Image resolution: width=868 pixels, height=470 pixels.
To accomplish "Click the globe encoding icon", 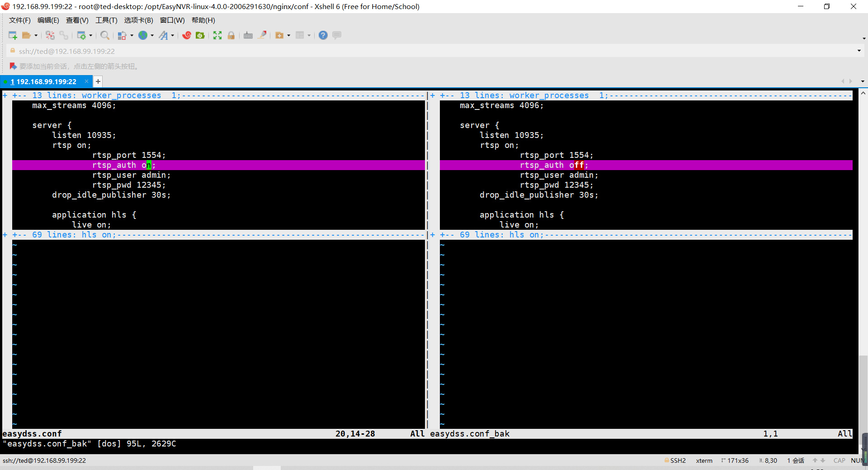I will tap(143, 35).
